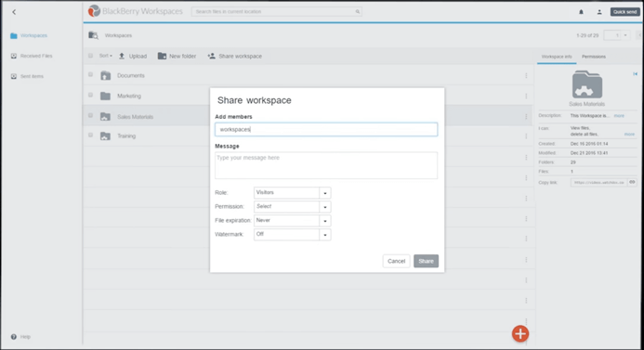Click the Sales Materials large folder thumbnail
Viewport: 644px width, 350px height.
[587, 84]
